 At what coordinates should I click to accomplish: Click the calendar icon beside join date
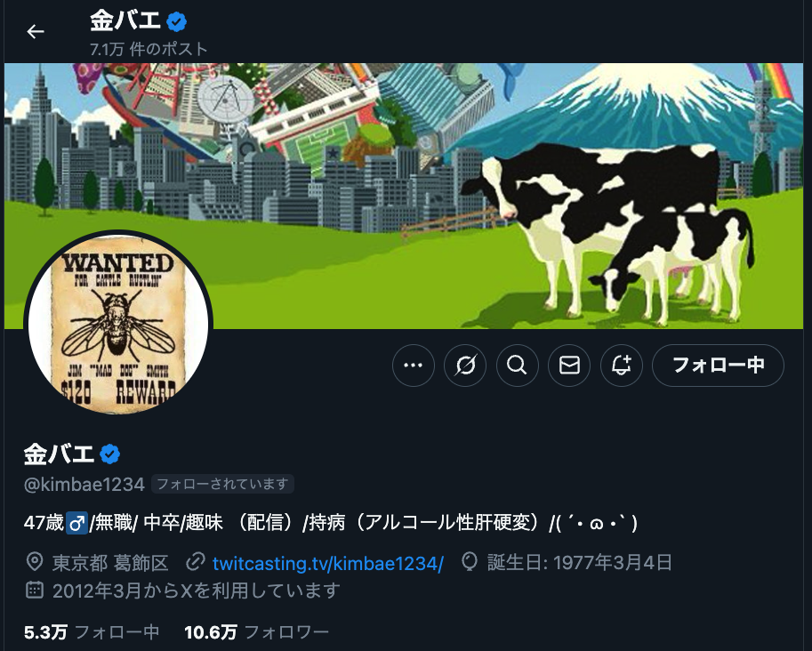tap(35, 590)
